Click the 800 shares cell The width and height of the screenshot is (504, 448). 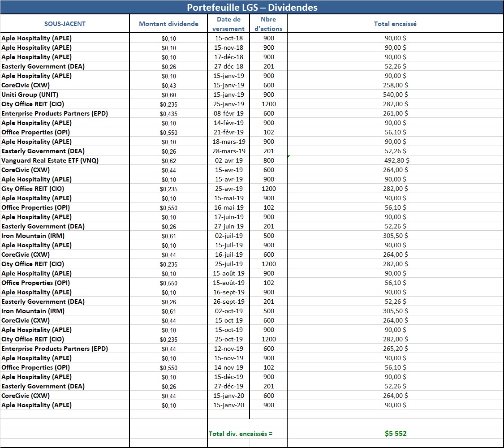(x=269, y=160)
